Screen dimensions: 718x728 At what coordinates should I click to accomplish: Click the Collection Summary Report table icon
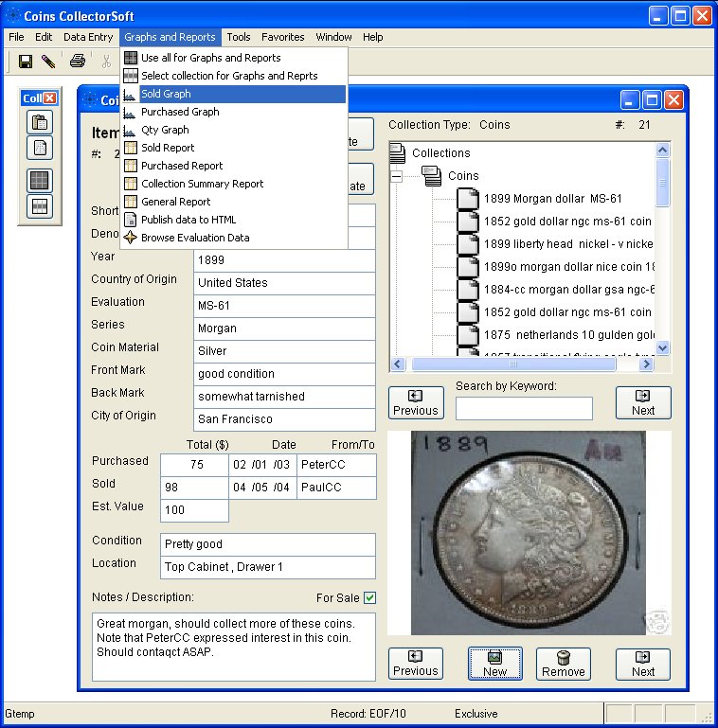(131, 184)
